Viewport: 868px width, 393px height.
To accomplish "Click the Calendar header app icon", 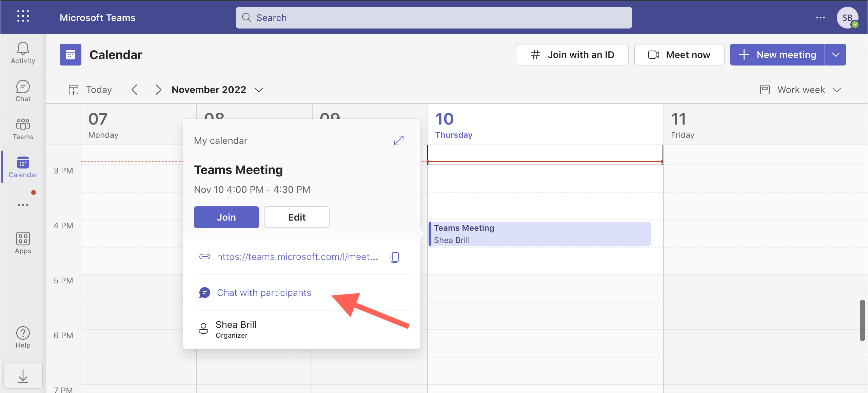I will tap(71, 55).
